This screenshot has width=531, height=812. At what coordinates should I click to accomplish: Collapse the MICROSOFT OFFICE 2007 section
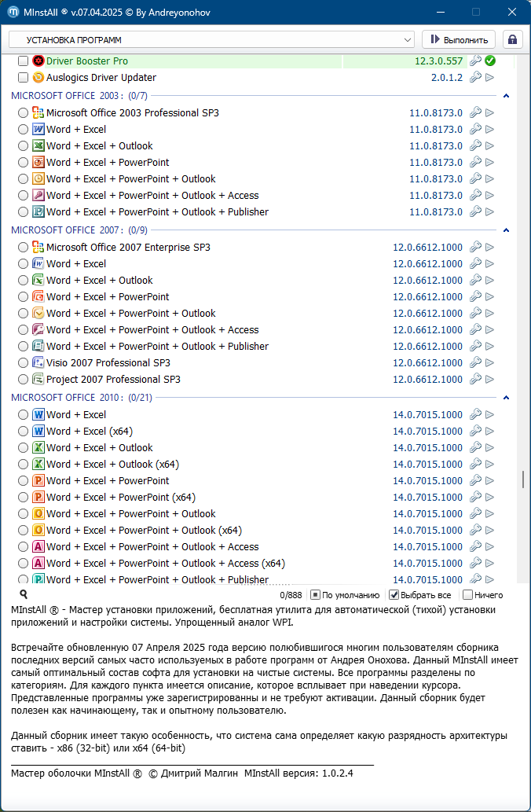pos(506,230)
